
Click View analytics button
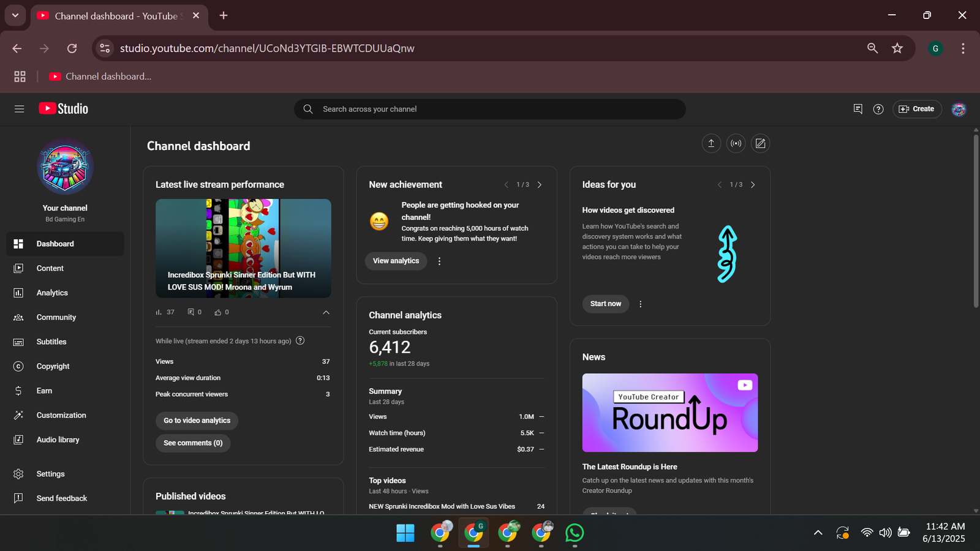point(396,261)
